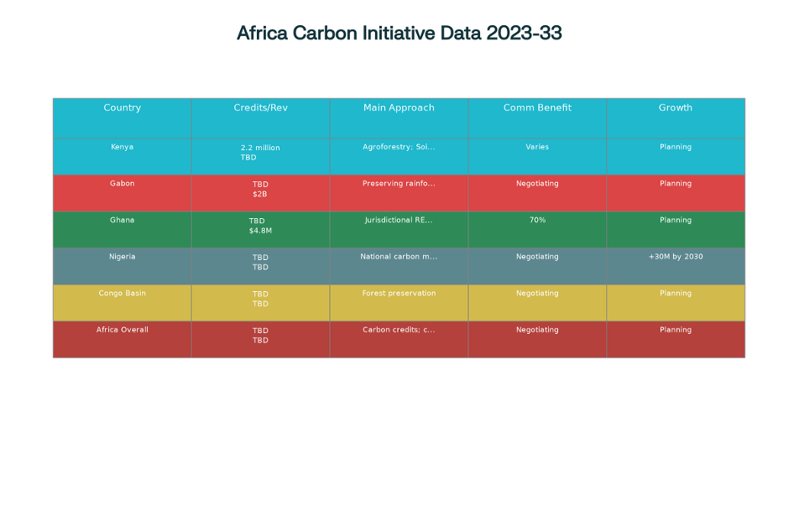This screenshot has width=799, height=532.
Task: Select the Country column header
Action: point(122,107)
